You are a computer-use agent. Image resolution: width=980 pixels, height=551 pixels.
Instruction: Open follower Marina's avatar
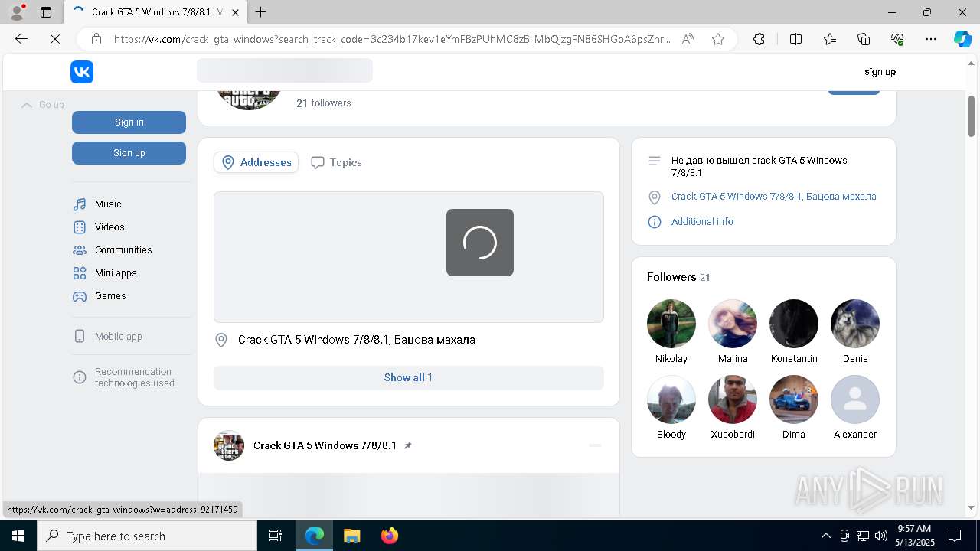point(733,324)
